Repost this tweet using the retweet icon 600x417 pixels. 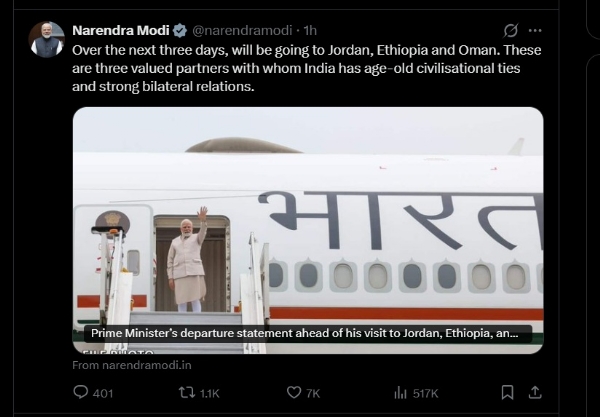tap(185, 392)
